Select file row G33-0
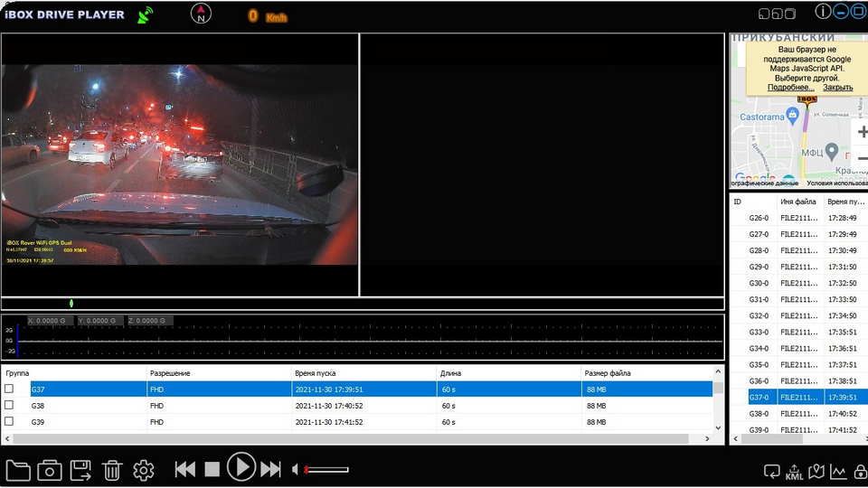The height and width of the screenshot is (488, 868). (798, 332)
